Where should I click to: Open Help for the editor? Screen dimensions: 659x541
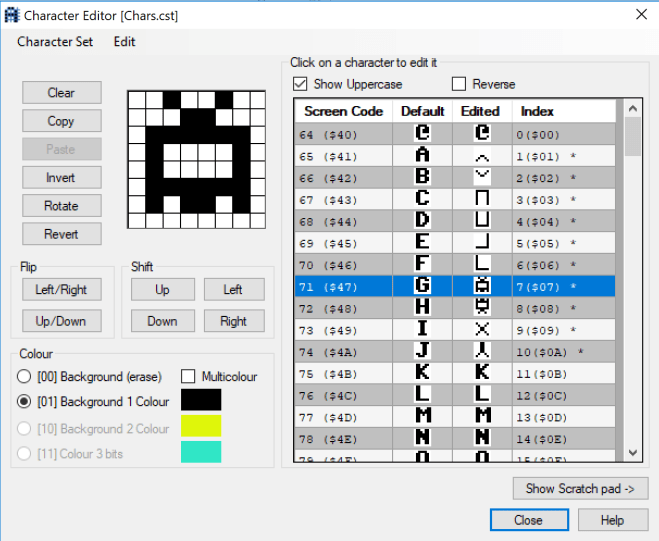[x=613, y=520]
